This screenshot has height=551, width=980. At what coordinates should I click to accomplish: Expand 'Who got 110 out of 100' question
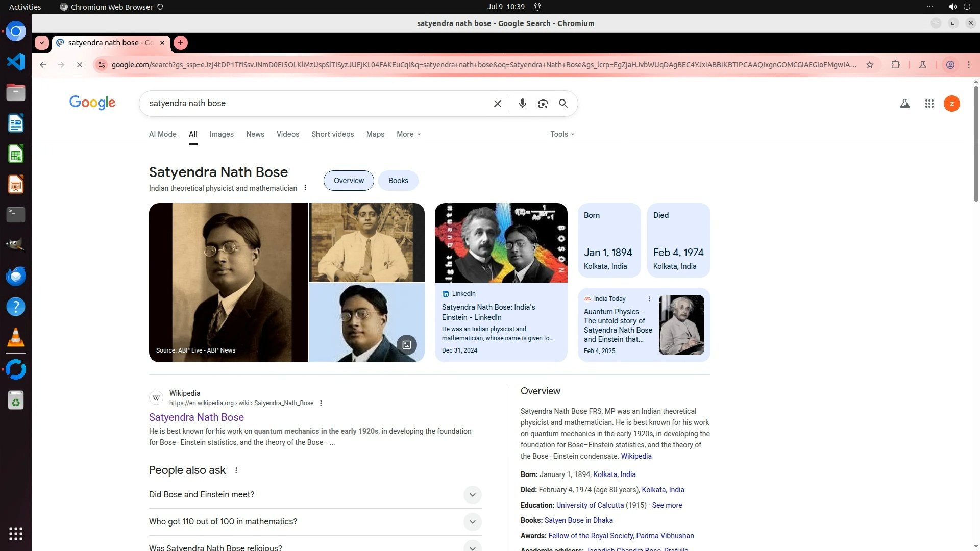coord(472,522)
